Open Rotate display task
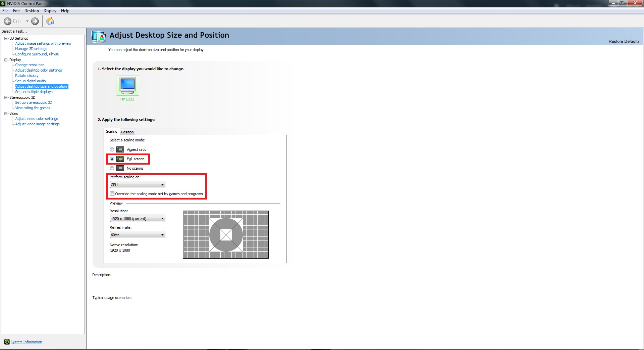Screen dimensions: 644x350 pos(27,76)
